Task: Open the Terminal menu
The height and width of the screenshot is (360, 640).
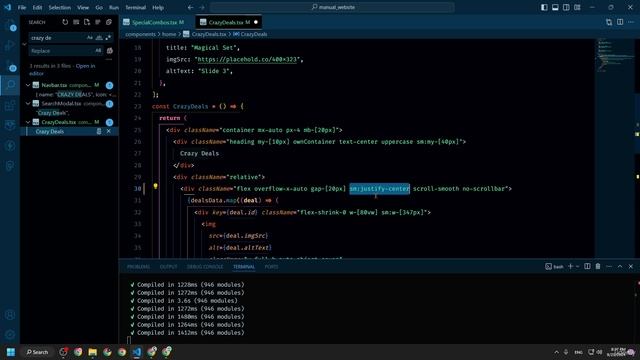Action: 136,7
